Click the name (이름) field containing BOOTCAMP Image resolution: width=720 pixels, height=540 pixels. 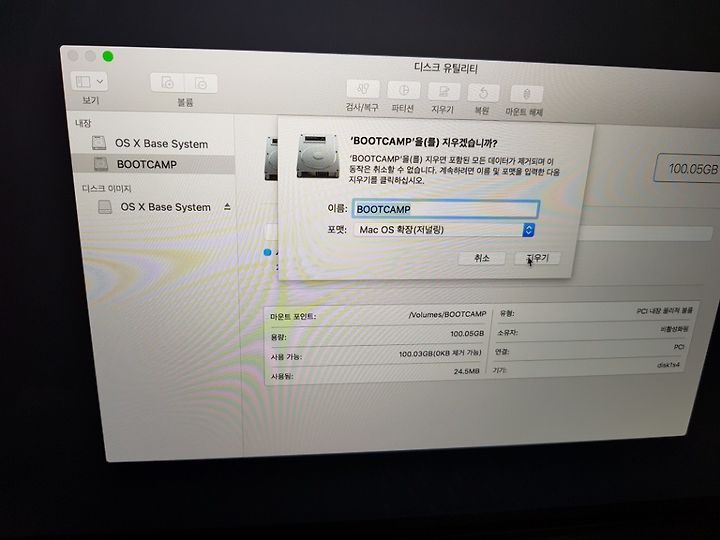pos(445,209)
